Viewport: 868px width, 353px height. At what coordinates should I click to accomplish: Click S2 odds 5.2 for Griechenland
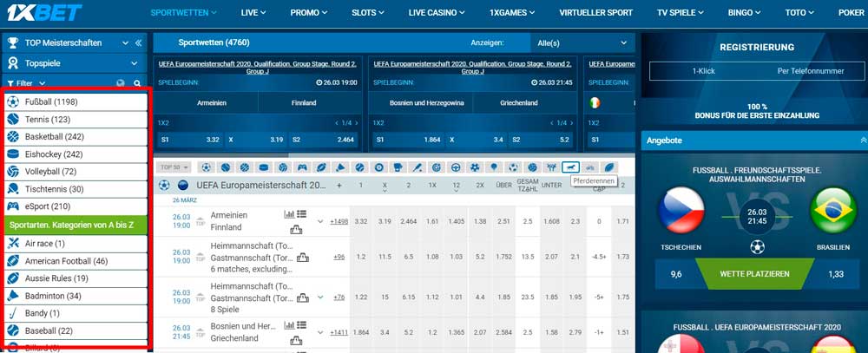(540, 140)
